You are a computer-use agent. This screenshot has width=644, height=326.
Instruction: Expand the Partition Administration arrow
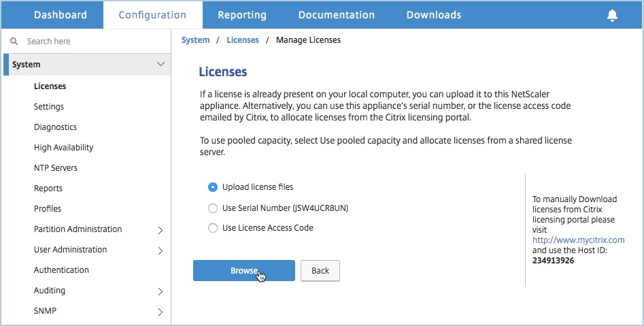tap(160, 230)
